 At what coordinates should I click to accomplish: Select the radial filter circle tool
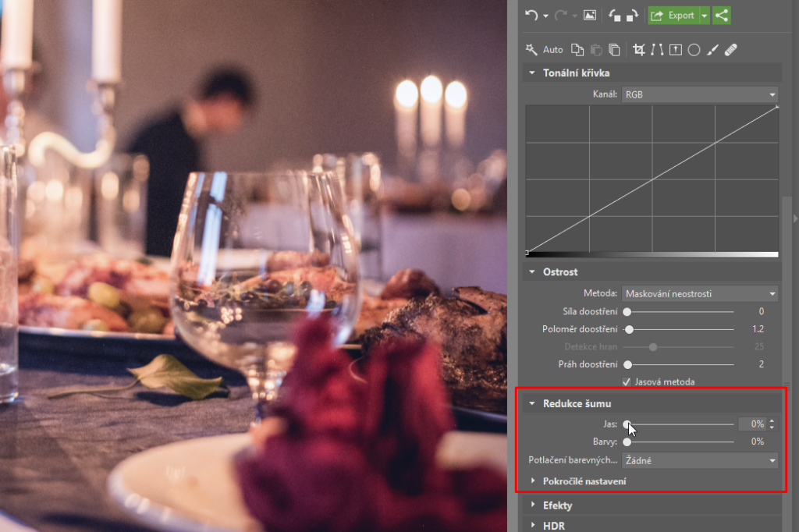tap(694, 50)
